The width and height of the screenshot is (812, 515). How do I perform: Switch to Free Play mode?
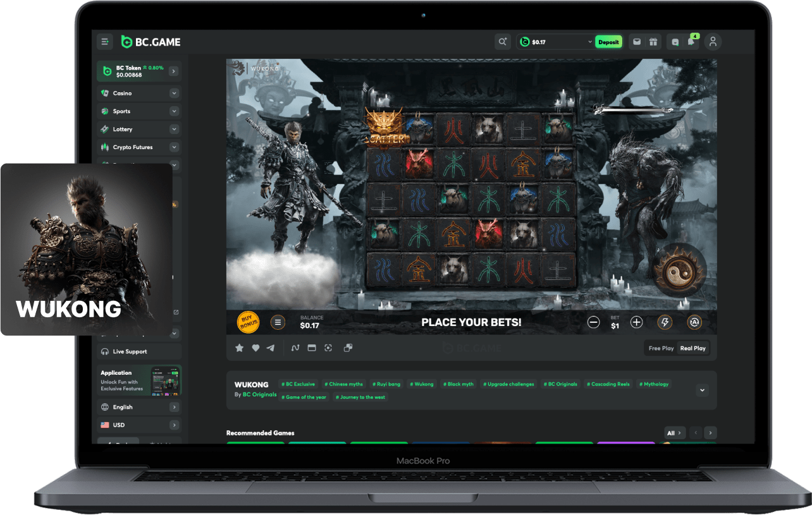coord(661,348)
